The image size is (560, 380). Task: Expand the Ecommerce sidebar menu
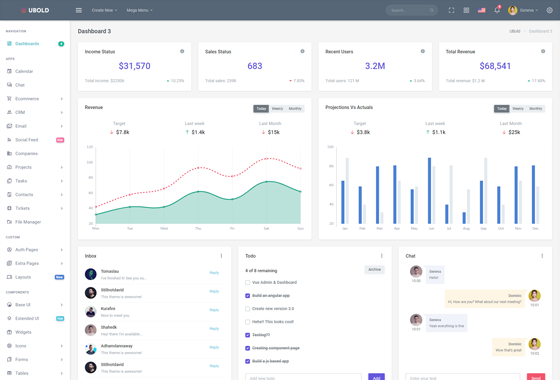35,99
